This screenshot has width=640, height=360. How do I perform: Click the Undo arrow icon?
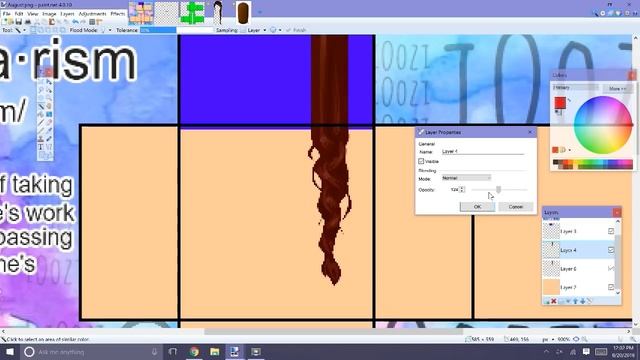(x=75, y=22)
